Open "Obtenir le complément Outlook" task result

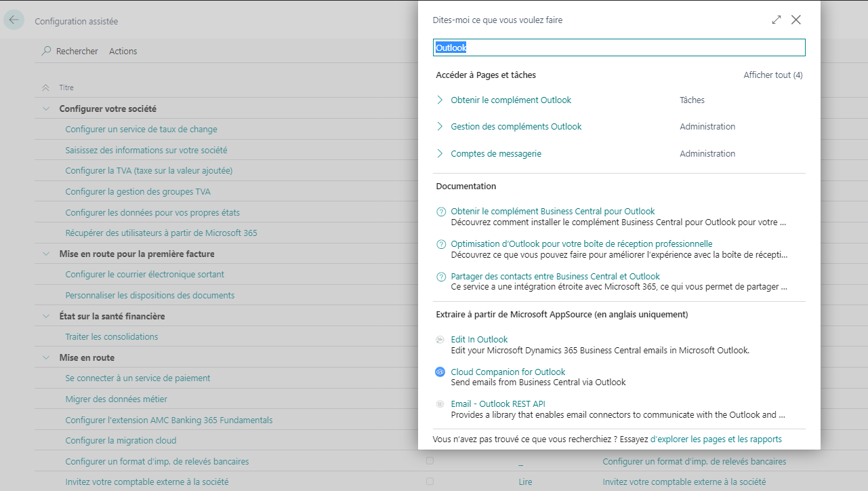click(x=511, y=100)
